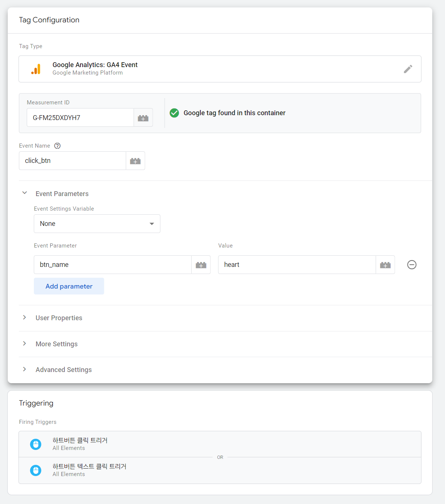Select the Google Analytics: GA4 Event tag type box
445x504 pixels.
(220, 69)
